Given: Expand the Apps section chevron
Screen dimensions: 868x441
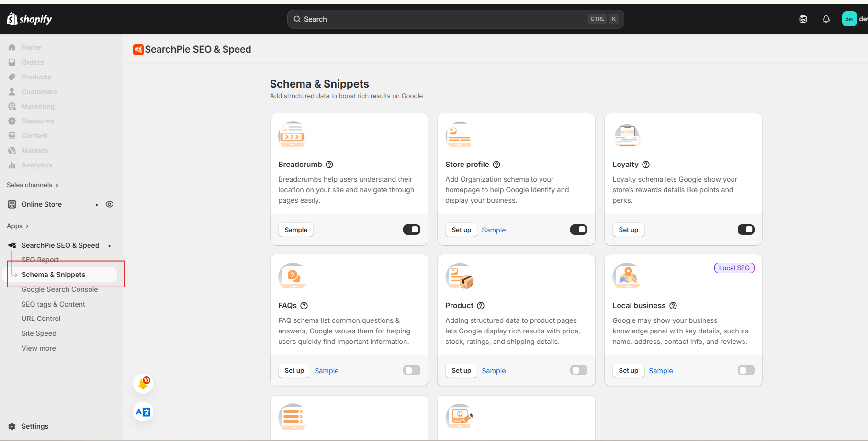Looking at the screenshot, I should [x=27, y=226].
